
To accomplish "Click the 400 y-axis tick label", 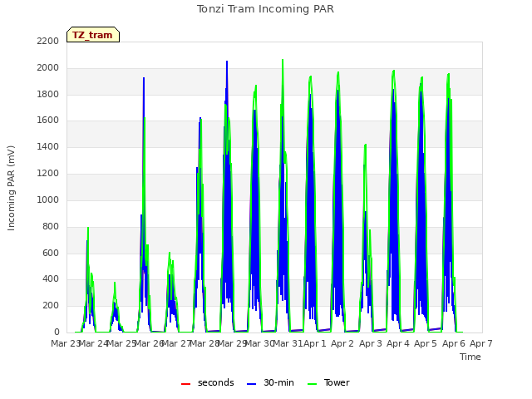I will [51, 279].
